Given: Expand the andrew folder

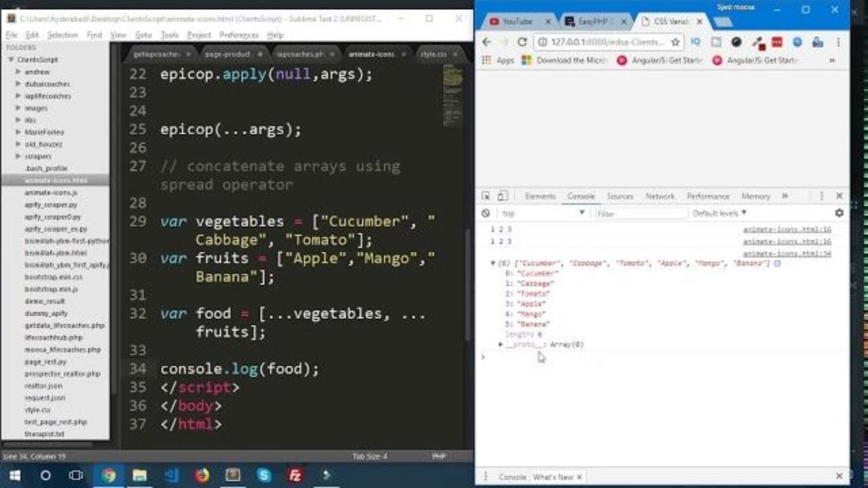Looking at the screenshot, I should [x=18, y=72].
